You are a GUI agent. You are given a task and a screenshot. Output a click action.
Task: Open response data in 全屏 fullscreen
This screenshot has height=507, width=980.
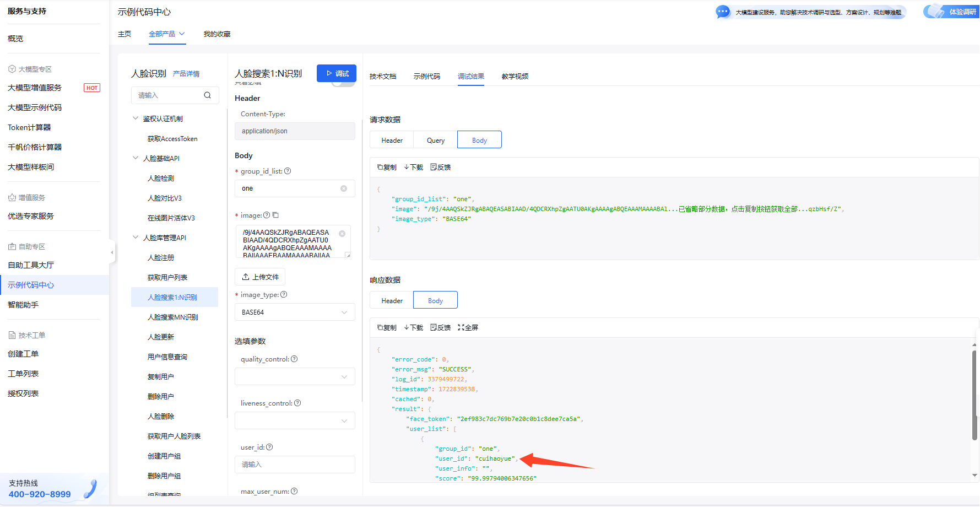click(468, 327)
